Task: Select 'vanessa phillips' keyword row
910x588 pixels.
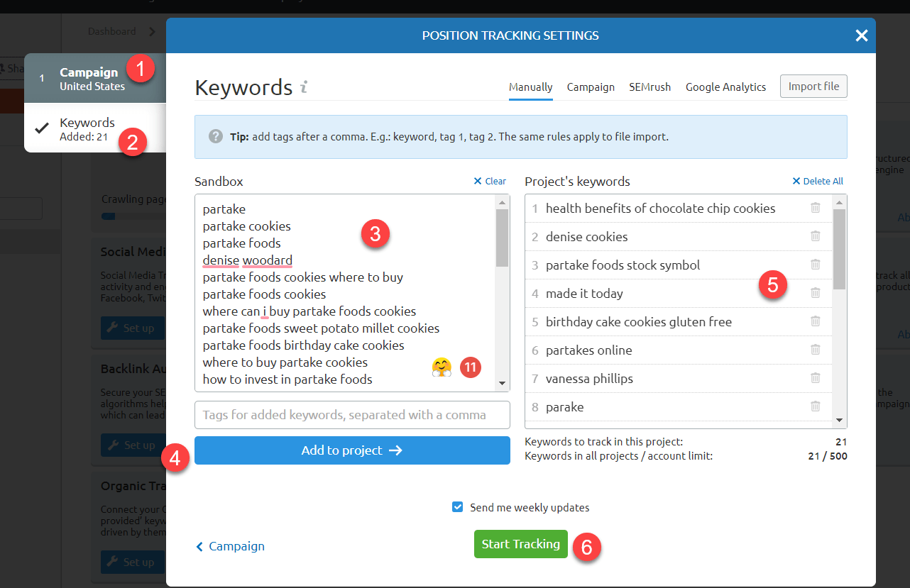Action: click(x=679, y=378)
